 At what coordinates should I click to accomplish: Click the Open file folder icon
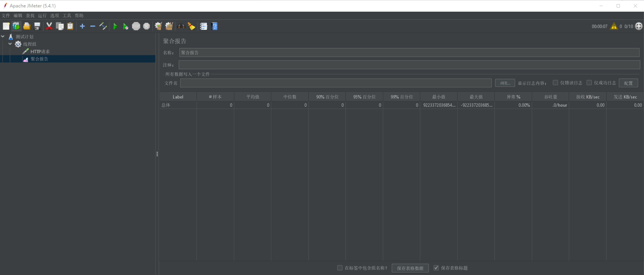point(27,26)
